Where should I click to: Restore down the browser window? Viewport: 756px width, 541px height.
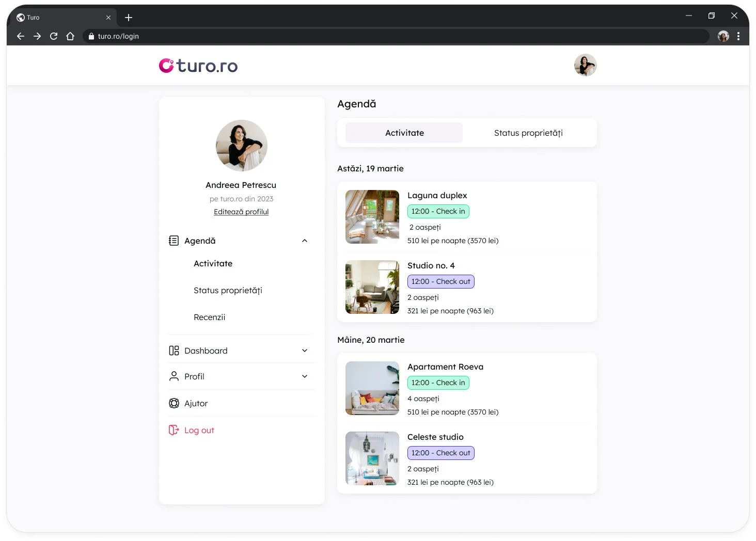click(x=712, y=15)
